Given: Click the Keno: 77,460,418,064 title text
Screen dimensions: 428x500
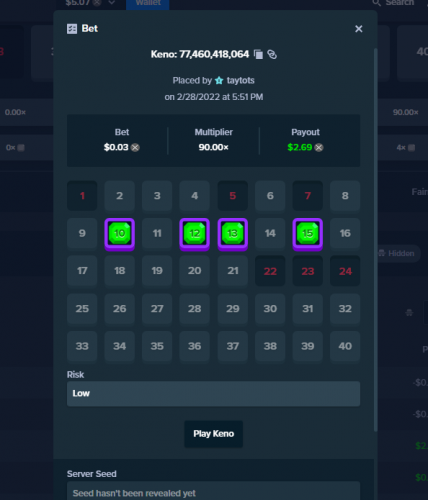Looking at the screenshot, I should pos(200,54).
